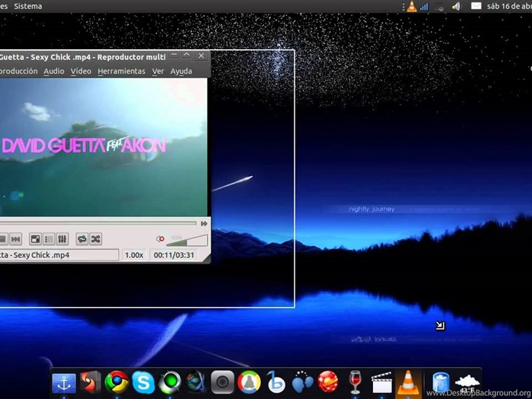The image size is (532, 399).
Task: Open the Vídeo menu in VLC
Action: (x=80, y=71)
